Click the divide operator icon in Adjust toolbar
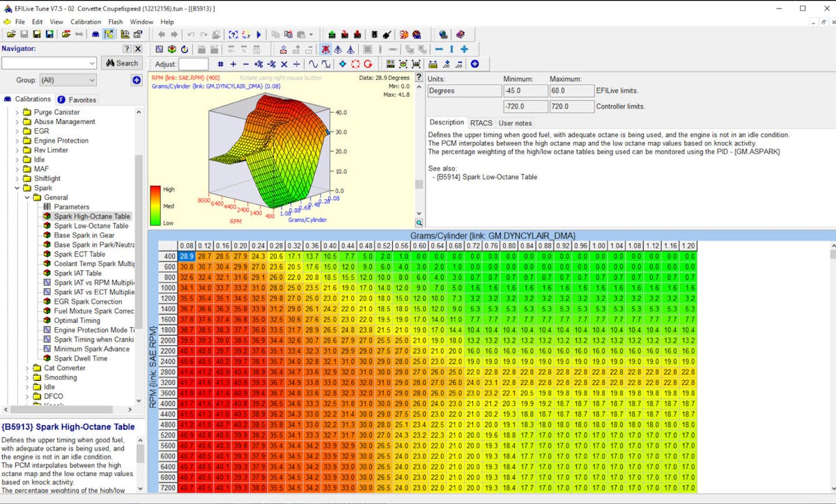The height and width of the screenshot is (504, 836). 297,64
